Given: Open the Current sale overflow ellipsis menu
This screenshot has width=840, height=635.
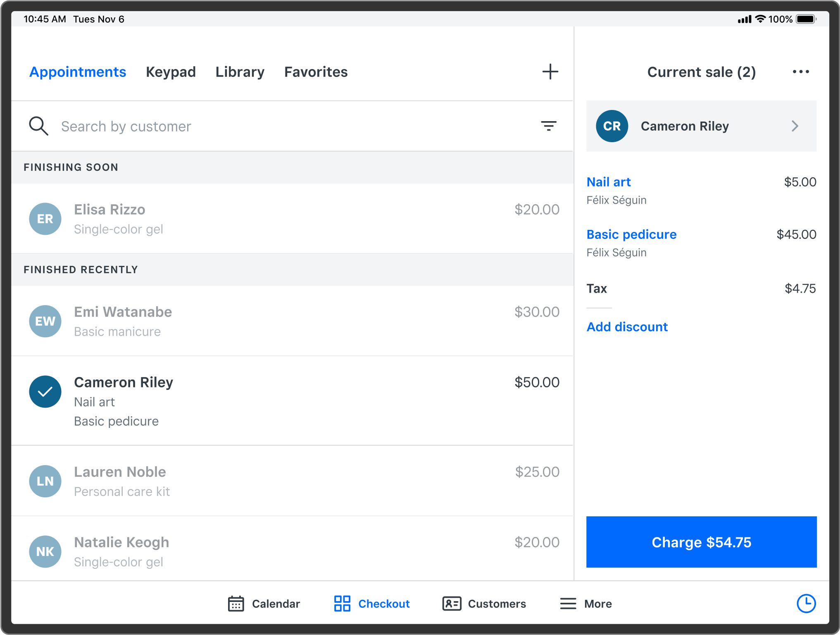Looking at the screenshot, I should point(800,71).
